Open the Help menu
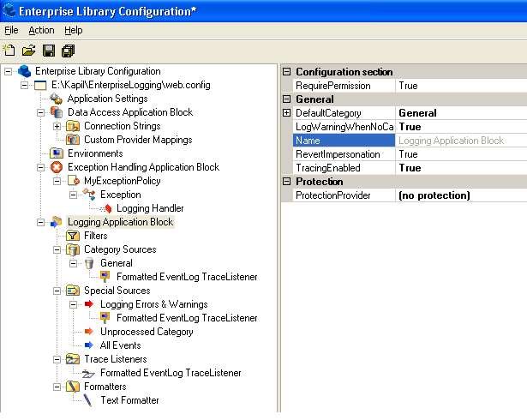527x420 pixels. tap(74, 30)
